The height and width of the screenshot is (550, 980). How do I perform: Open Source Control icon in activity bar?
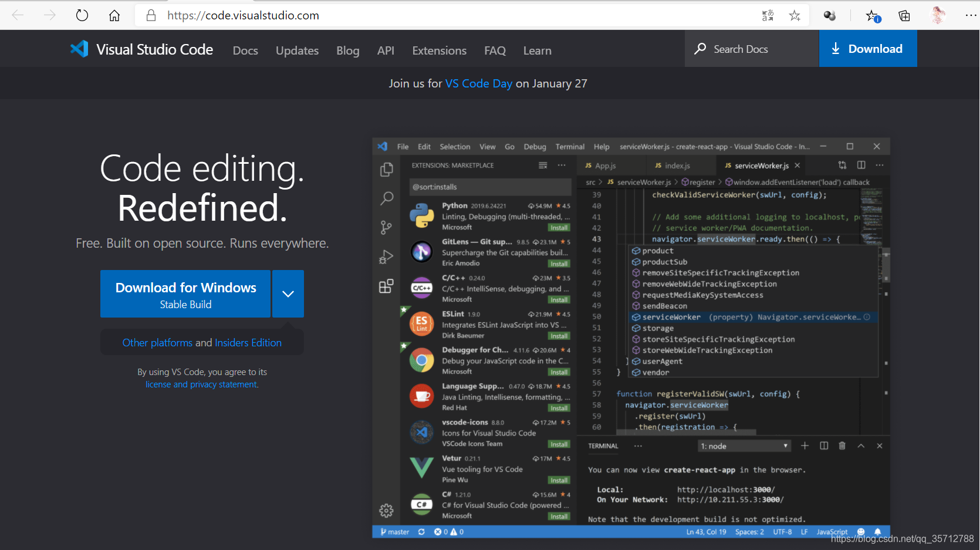(x=386, y=228)
